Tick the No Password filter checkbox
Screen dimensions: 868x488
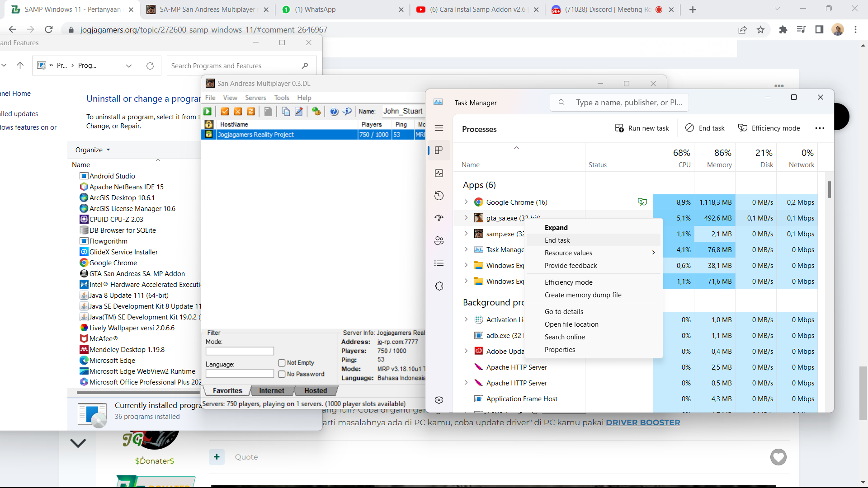pyautogui.click(x=282, y=374)
